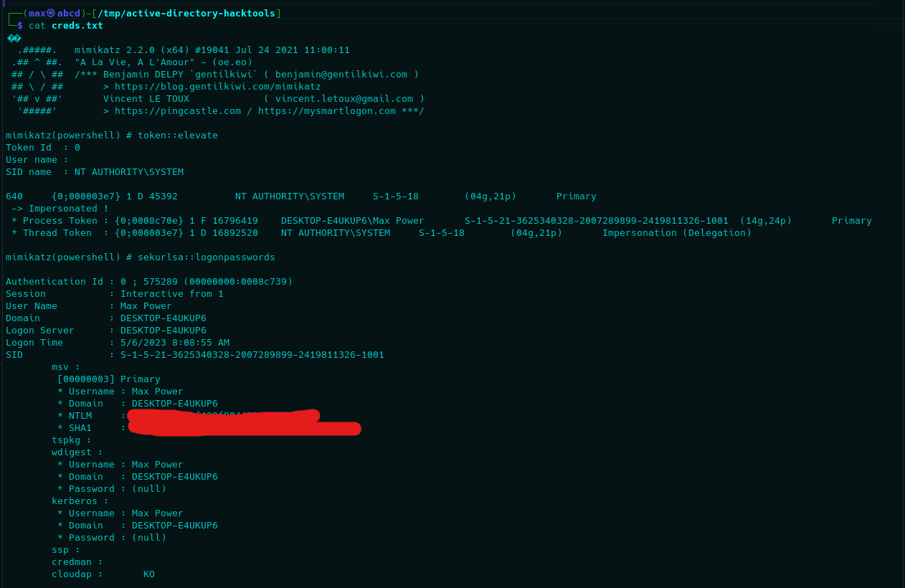Click 'Session : Interactive from 1' line
This screenshot has height=588, width=905.
(115, 294)
